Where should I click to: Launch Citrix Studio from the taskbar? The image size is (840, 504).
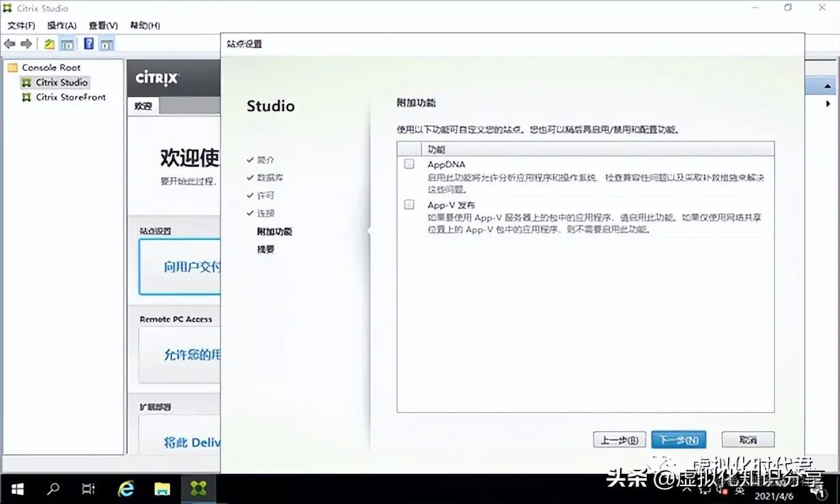click(198, 489)
